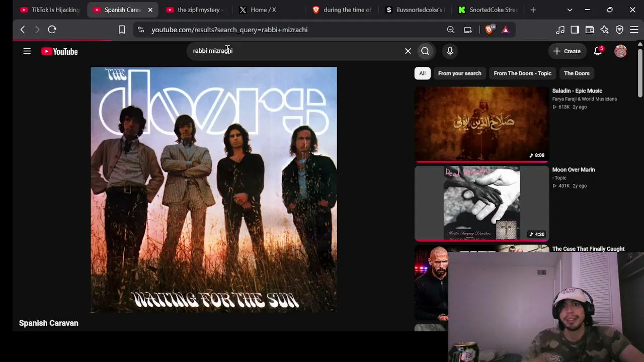The image size is (644, 362).
Task: Clear the search box with the X
Action: point(408,51)
